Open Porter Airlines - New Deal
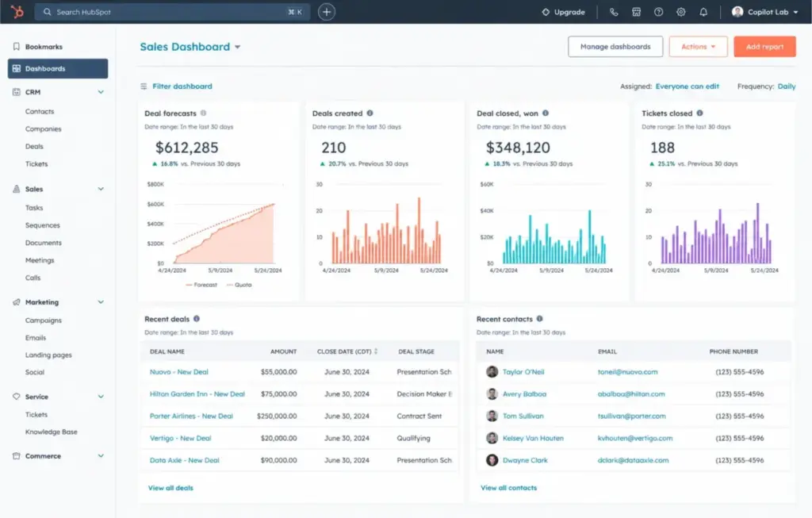 click(x=191, y=416)
